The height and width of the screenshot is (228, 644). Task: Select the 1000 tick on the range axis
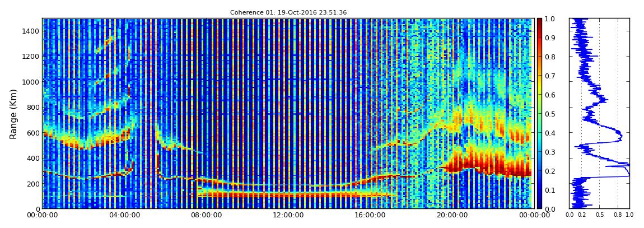pos(31,82)
